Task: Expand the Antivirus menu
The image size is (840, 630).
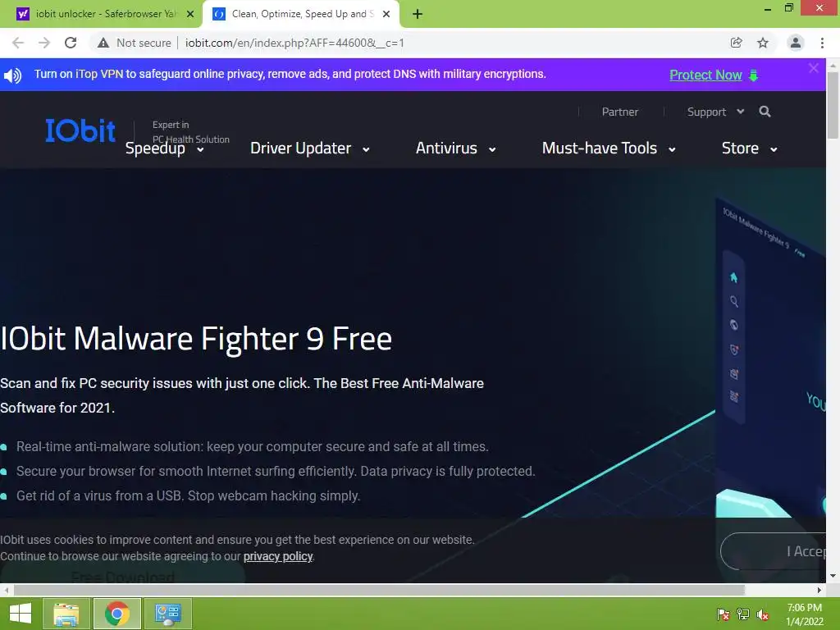Action: [456, 148]
